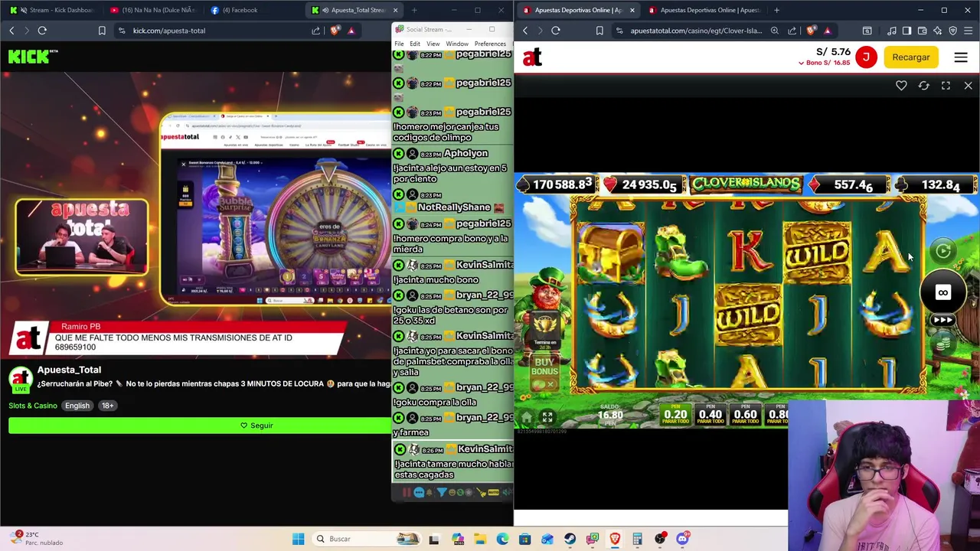Open Brave Shields icon in right browser
Image resolution: width=980 pixels, height=551 pixels.
812,31
